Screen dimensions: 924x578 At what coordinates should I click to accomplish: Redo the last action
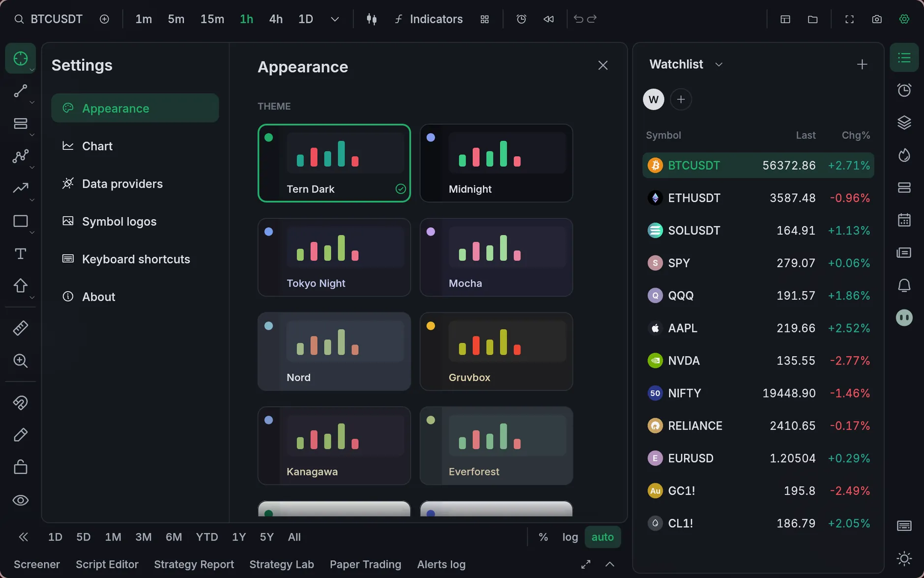(x=592, y=19)
